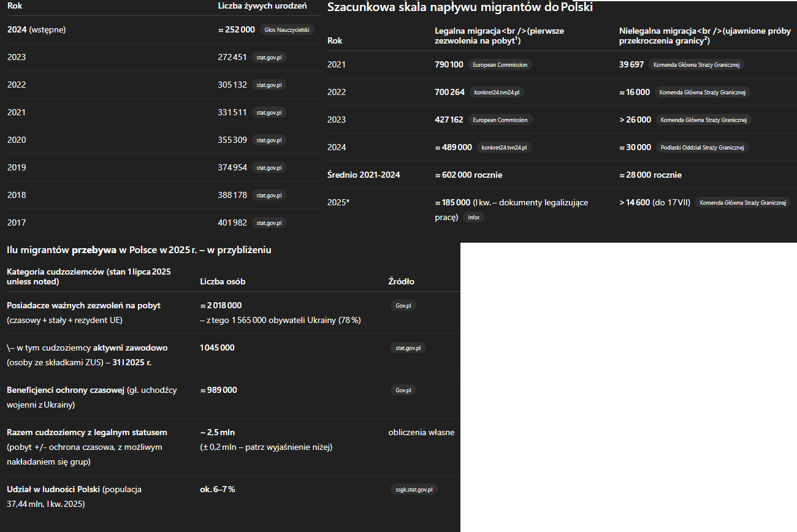Open Komenda Główna Straży Granicznej source for 2025
Image resolution: width=797 pixels, height=532 pixels.
(742, 202)
